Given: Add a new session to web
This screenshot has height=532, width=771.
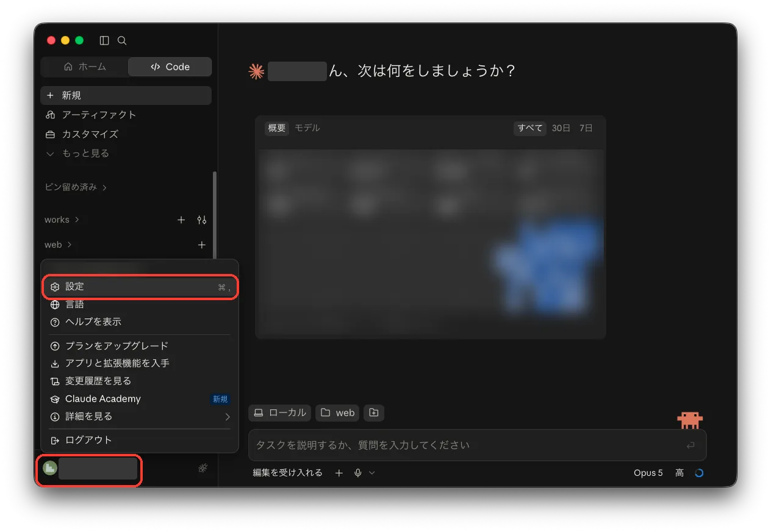Looking at the screenshot, I should [x=202, y=245].
